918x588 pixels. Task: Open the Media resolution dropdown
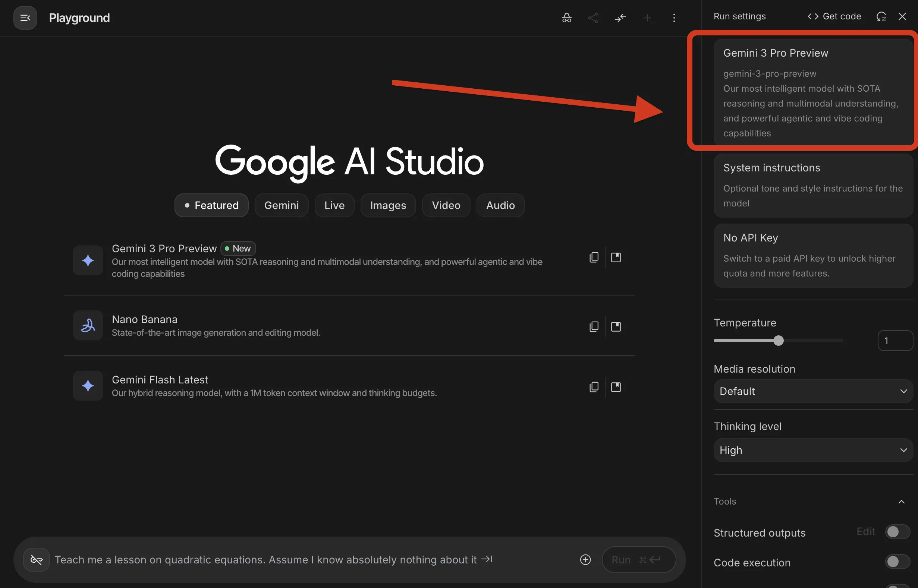pos(812,391)
